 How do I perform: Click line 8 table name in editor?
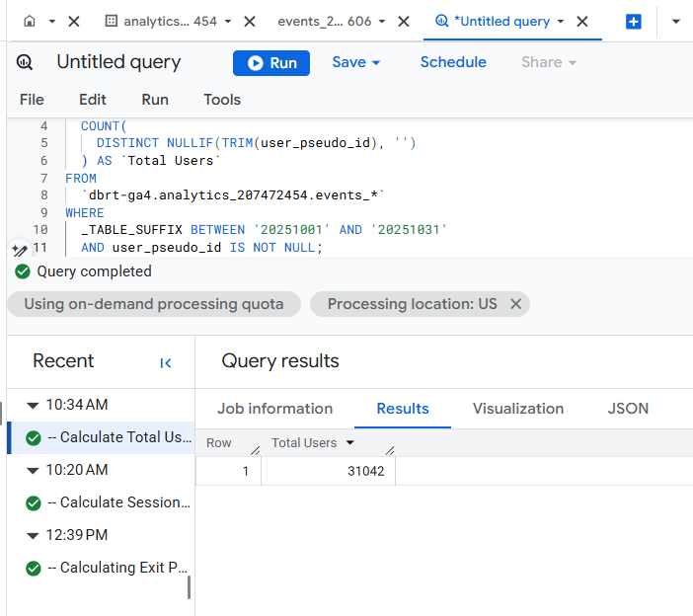tap(233, 194)
